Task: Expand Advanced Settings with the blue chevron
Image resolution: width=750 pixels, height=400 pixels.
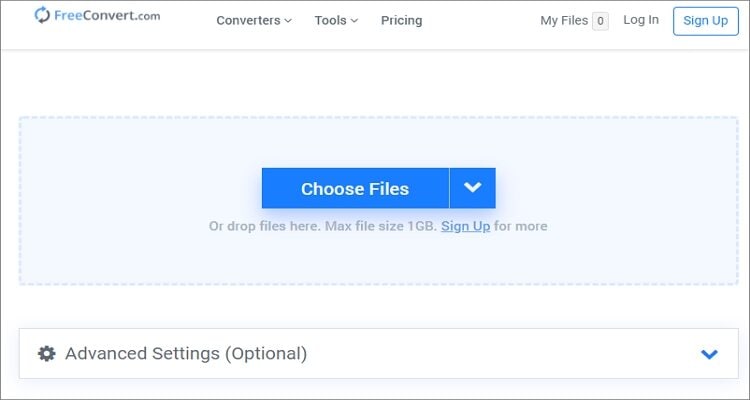Action: coord(709,353)
